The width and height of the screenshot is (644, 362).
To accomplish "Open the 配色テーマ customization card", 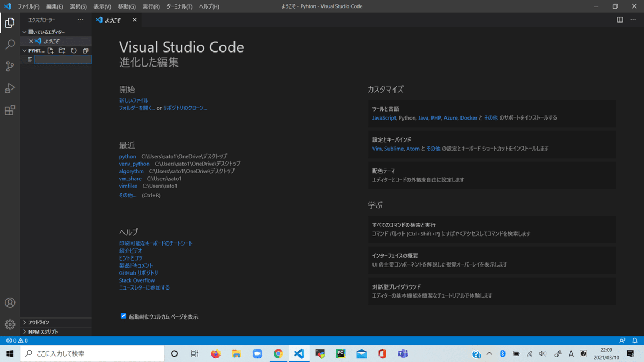I will (492, 175).
